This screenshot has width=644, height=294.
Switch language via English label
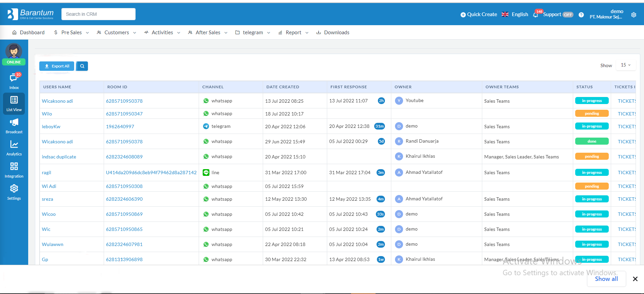point(520,14)
